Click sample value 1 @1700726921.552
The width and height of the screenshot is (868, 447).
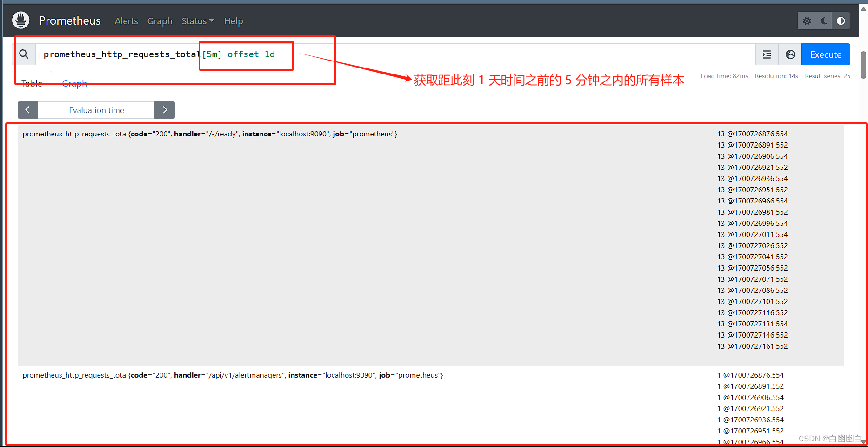click(750, 409)
